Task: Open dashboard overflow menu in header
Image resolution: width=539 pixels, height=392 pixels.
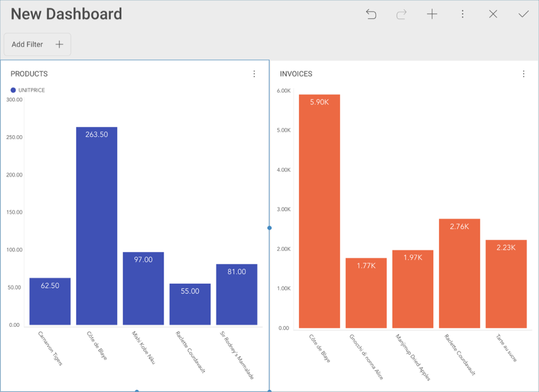Action: coord(462,14)
